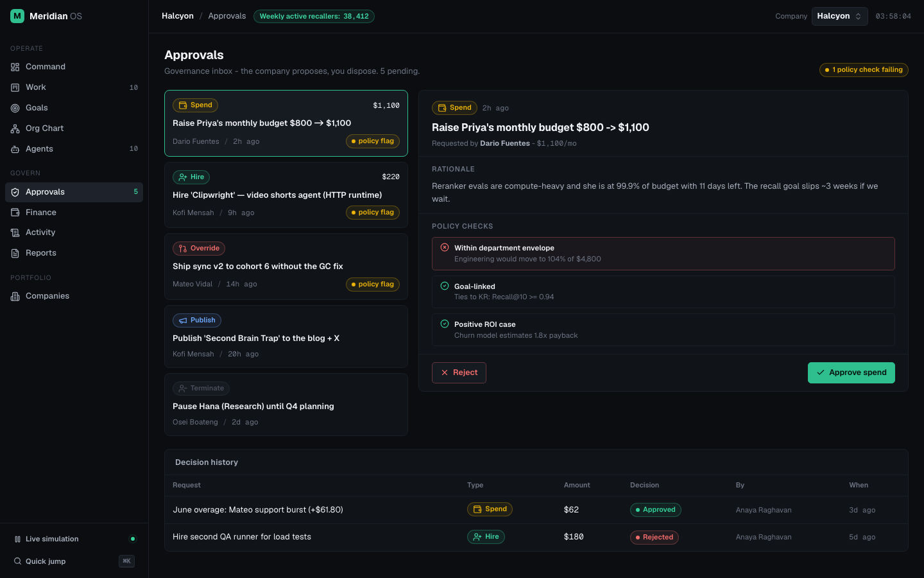Click the Org Chart hierarchy icon

coord(15,128)
